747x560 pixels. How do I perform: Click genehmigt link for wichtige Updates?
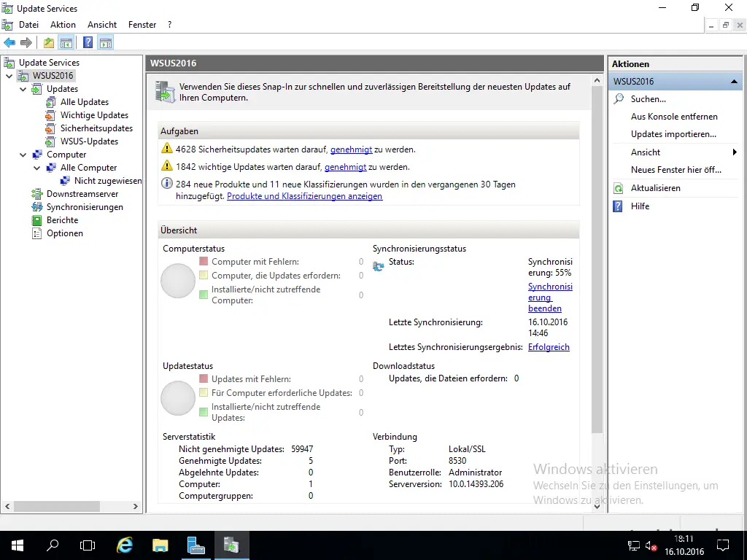coord(345,167)
